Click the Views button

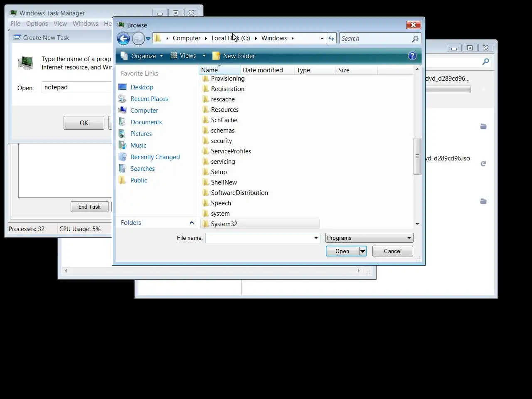(x=183, y=56)
